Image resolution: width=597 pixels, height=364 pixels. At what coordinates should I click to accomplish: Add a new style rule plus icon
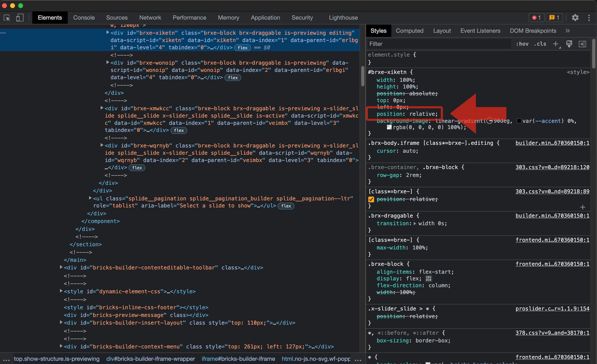[x=556, y=44]
